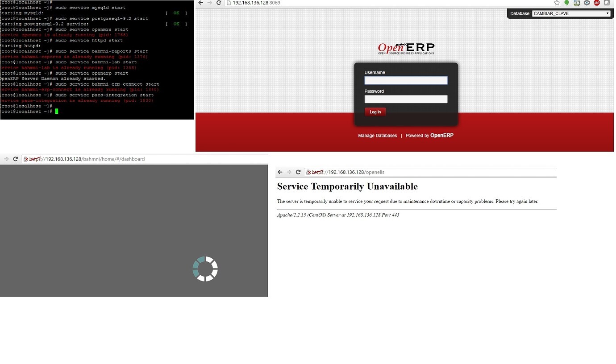The height and width of the screenshot is (364, 616).
Task: Click the back arrow in the OpenELIS window
Action: tap(280, 172)
